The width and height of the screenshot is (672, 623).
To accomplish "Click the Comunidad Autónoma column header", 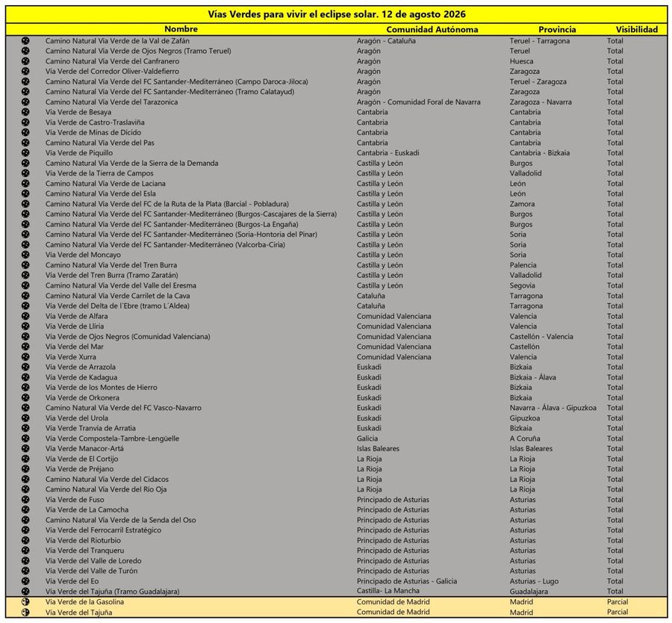I will 432,30.
